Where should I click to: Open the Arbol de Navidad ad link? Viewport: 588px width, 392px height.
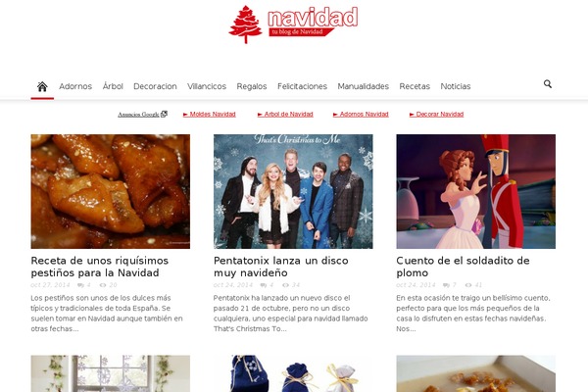coord(285,114)
